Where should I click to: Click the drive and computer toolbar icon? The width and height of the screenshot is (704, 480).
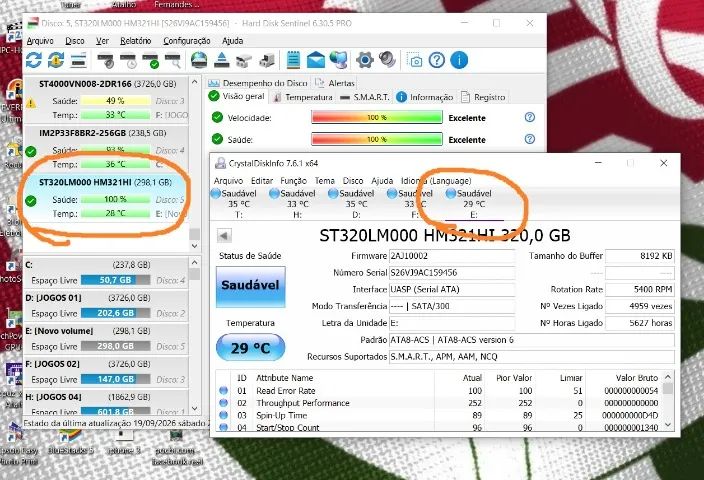[267, 60]
